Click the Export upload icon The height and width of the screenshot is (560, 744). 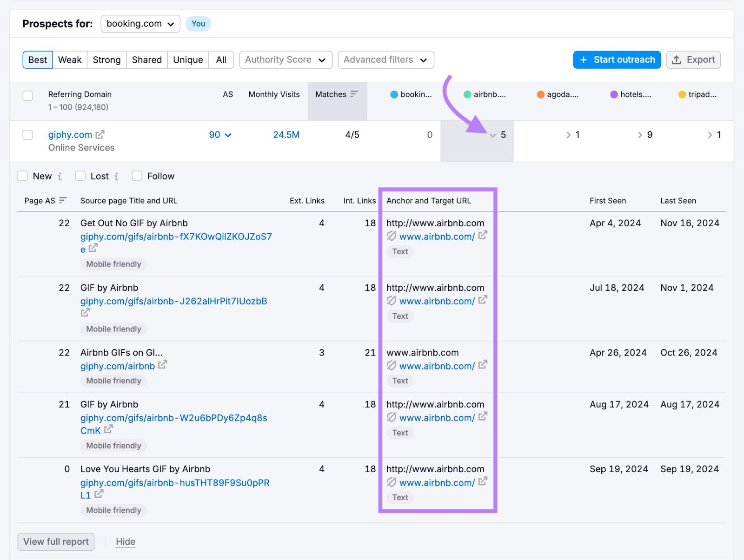coord(677,59)
